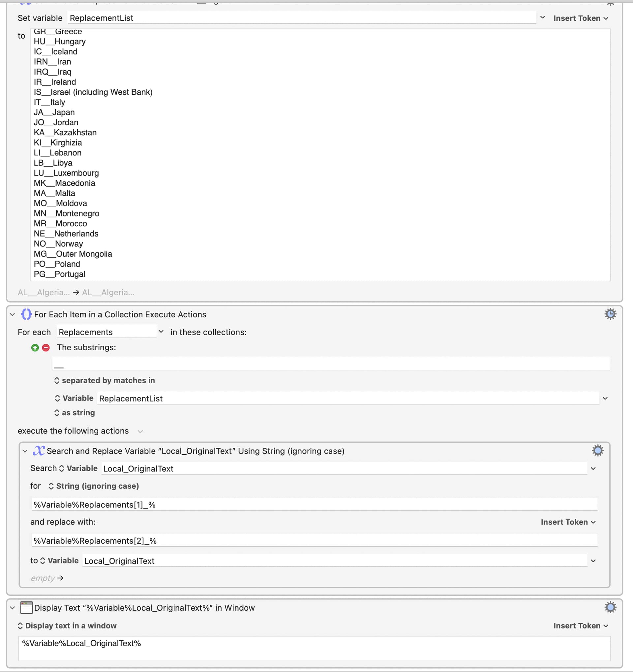The height and width of the screenshot is (672, 633).
Task: Click the Search and Replace script X icon
Action: point(39,451)
